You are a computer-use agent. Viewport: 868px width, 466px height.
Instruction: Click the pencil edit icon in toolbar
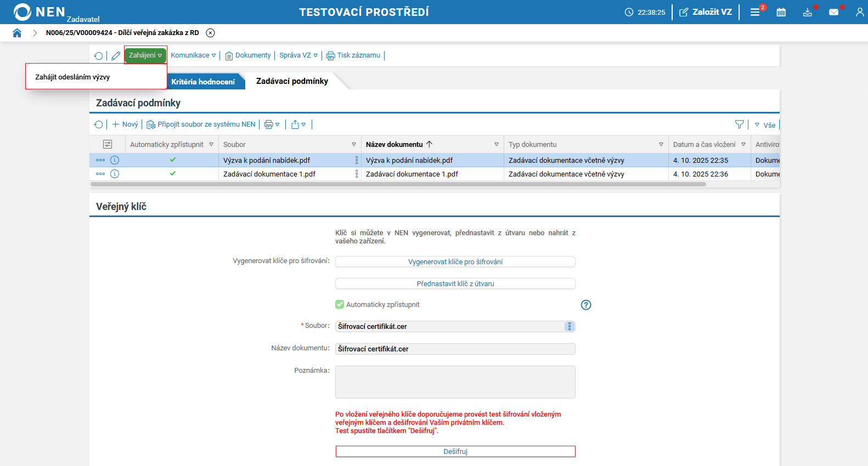pyautogui.click(x=116, y=55)
